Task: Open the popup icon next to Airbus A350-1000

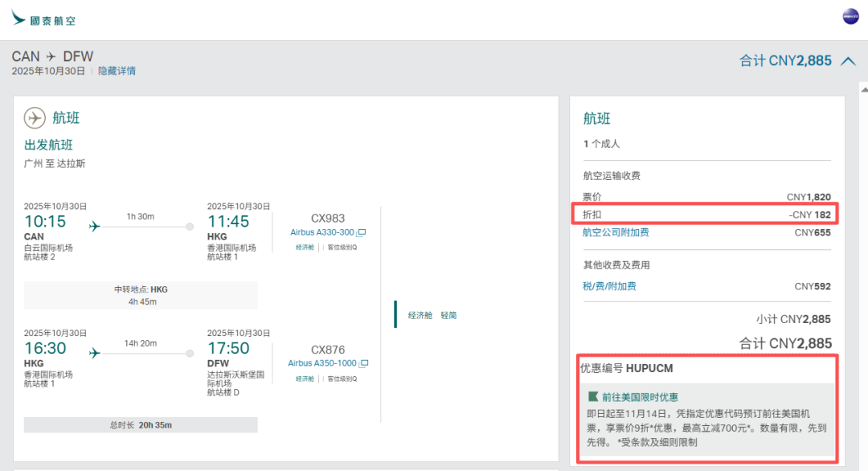Action: click(362, 363)
